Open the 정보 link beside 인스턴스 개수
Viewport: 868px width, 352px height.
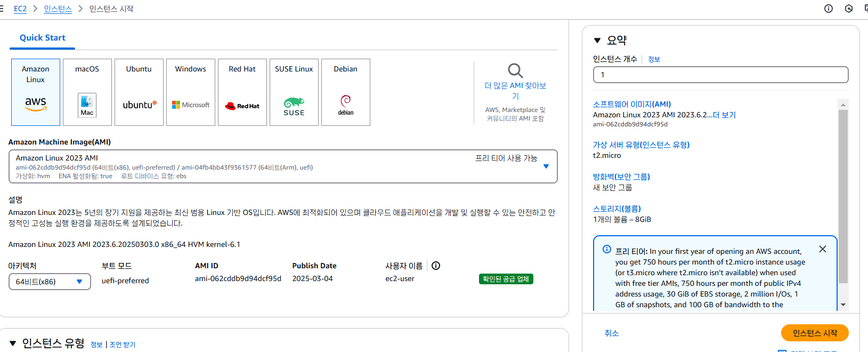654,59
